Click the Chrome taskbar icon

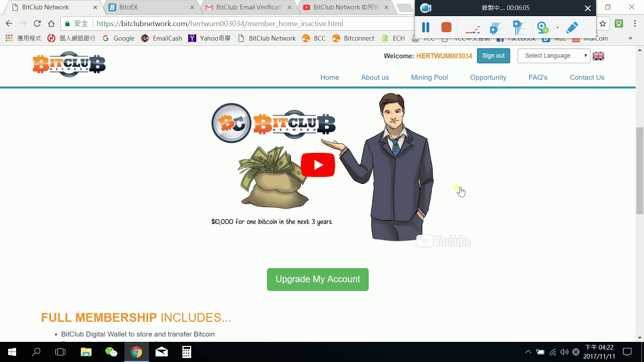click(x=136, y=352)
